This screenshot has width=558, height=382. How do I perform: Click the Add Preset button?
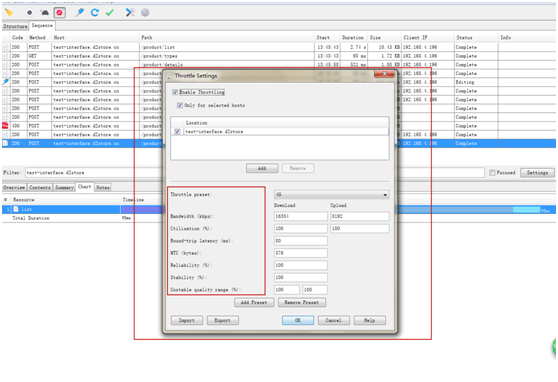[254, 302]
